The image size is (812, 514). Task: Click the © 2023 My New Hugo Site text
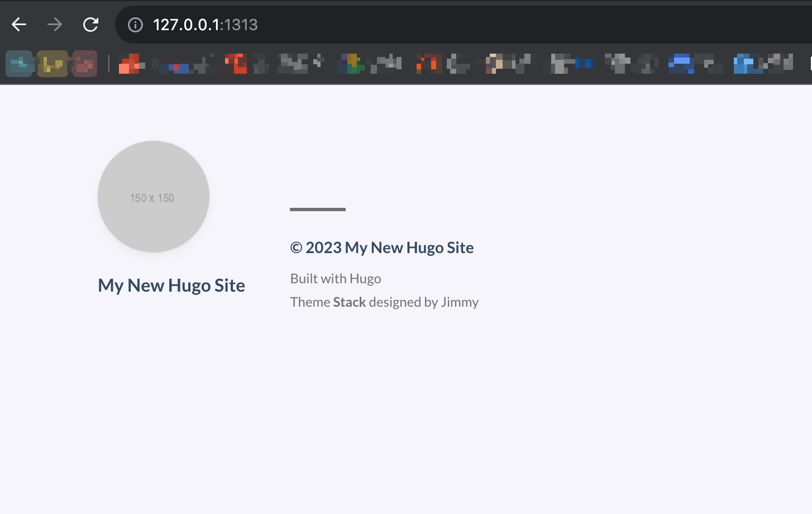[382, 248]
